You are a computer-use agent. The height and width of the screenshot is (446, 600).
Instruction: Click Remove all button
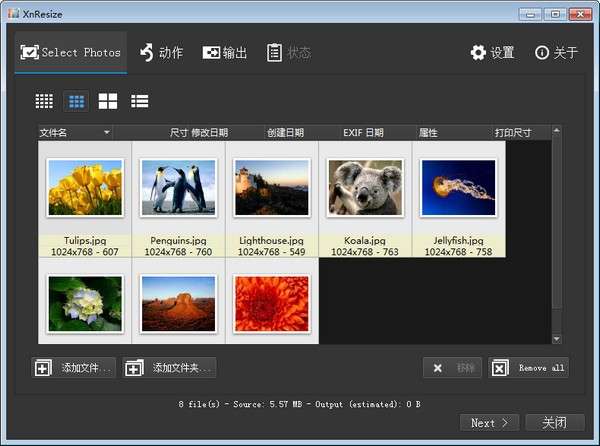coord(529,368)
